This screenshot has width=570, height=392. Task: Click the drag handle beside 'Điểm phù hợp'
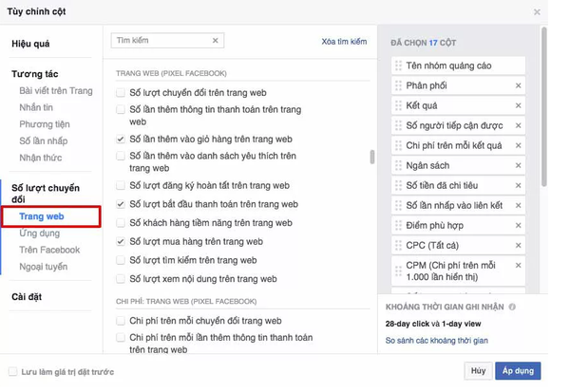click(399, 225)
